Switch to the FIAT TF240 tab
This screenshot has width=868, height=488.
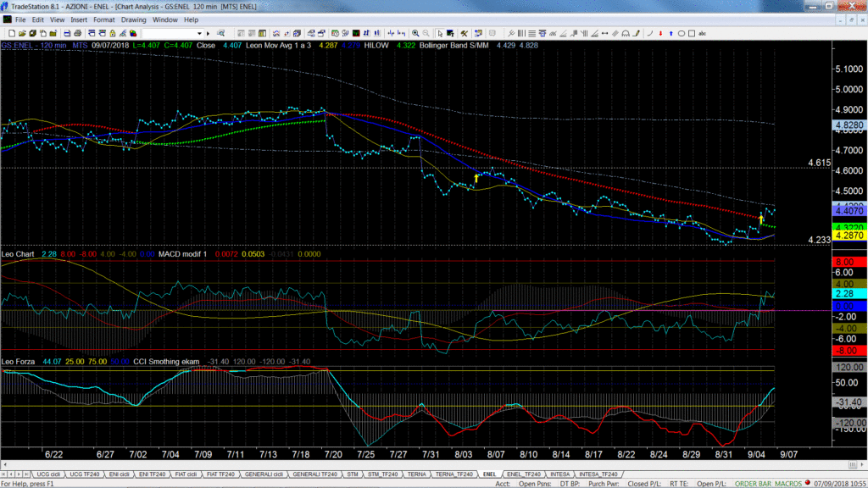point(220,474)
